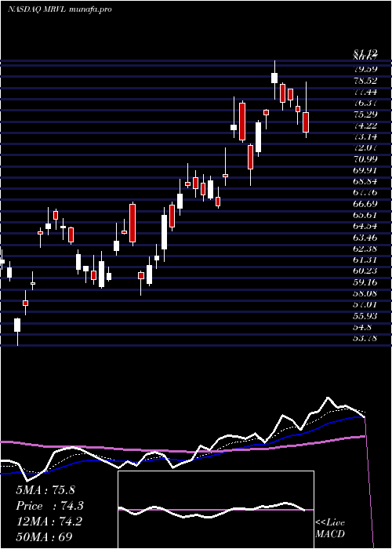Click the 66.69 price axis label
The height and width of the screenshot is (549, 392).
tap(365, 204)
